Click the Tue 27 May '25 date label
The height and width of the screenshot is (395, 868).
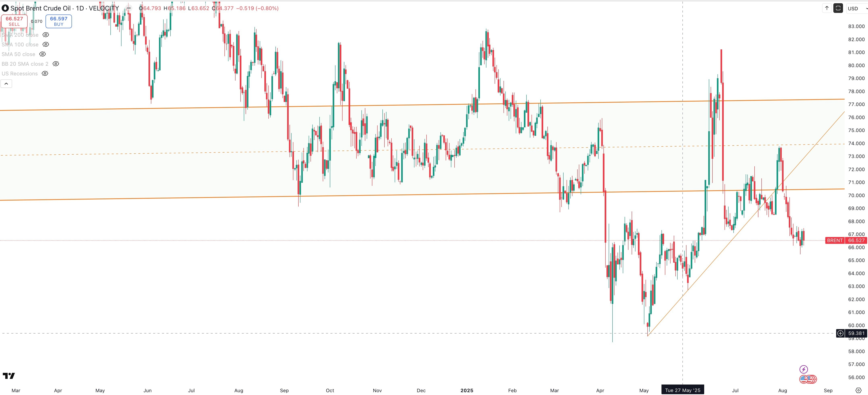(683, 390)
